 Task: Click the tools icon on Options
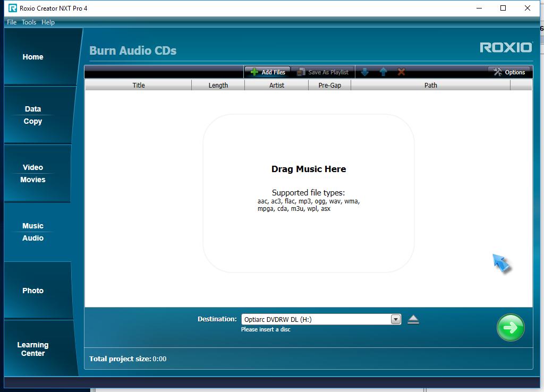497,72
